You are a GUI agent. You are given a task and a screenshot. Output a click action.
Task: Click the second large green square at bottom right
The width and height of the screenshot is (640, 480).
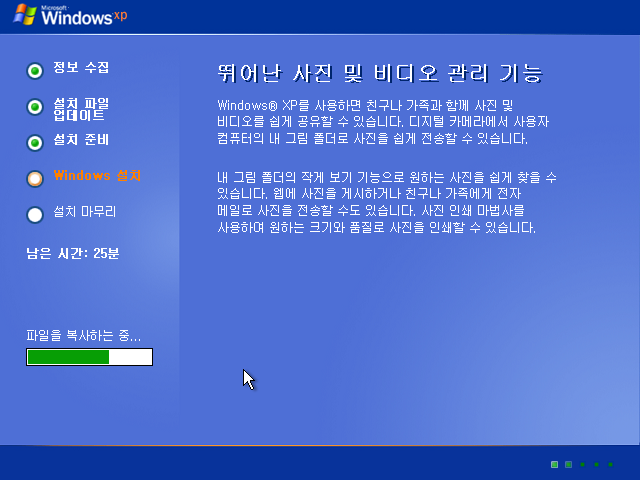pos(569,464)
